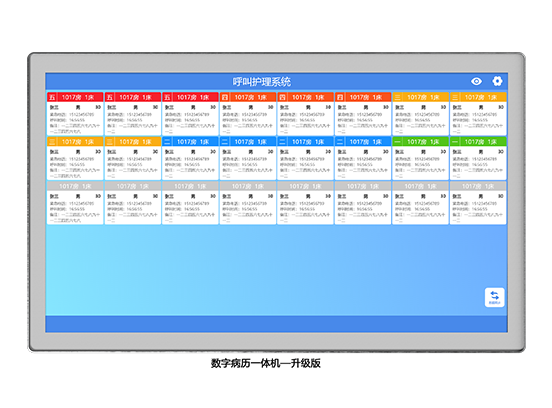The image size is (552, 408).
Task: Toggle the eye visibility icon in header
Action: [x=476, y=81]
